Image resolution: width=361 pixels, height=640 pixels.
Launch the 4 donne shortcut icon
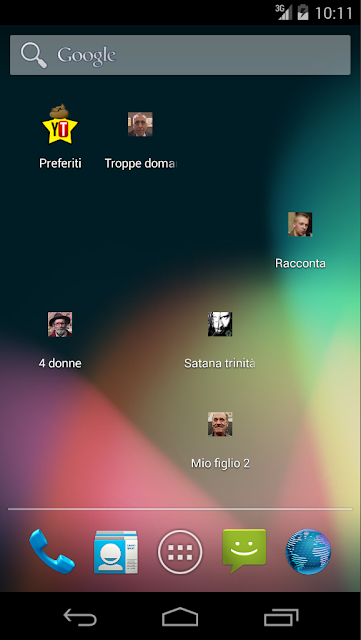tap(60, 324)
